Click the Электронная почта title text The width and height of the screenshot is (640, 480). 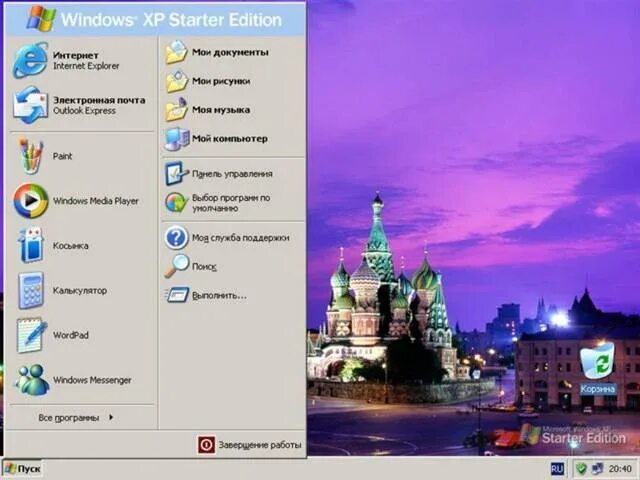[x=99, y=100]
